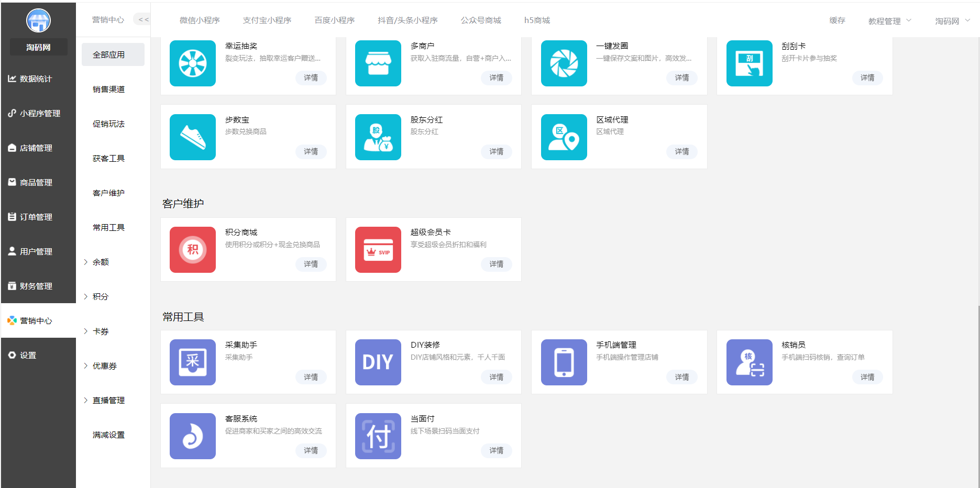Open the 核销员 verification staff icon
Image resolution: width=980 pixels, height=488 pixels.
point(750,362)
